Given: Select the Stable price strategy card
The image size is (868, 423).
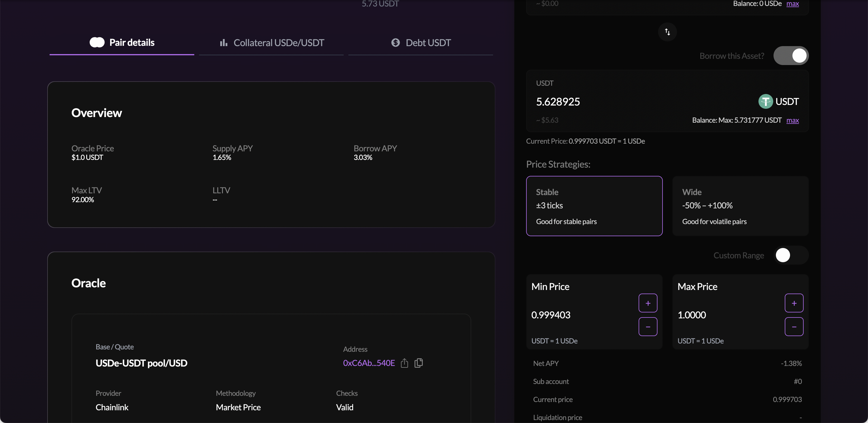Looking at the screenshot, I should coord(594,206).
